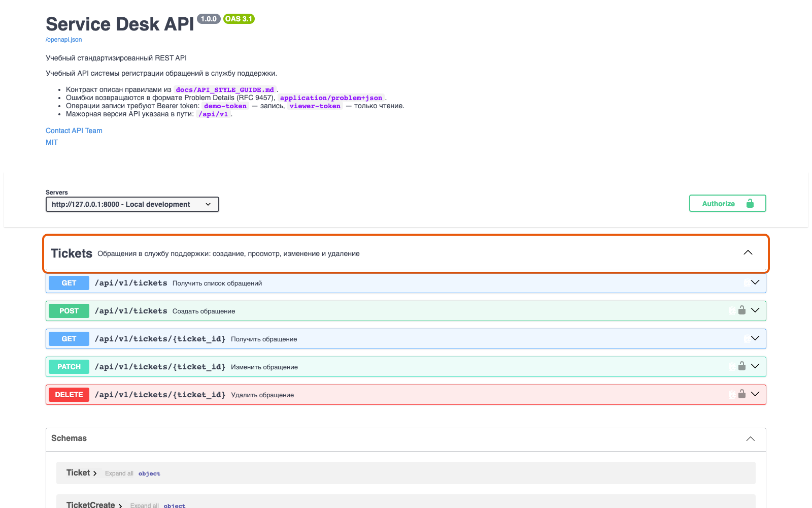Click the POST method badge
Image resolution: width=812 pixels, height=508 pixels.
(x=69, y=311)
